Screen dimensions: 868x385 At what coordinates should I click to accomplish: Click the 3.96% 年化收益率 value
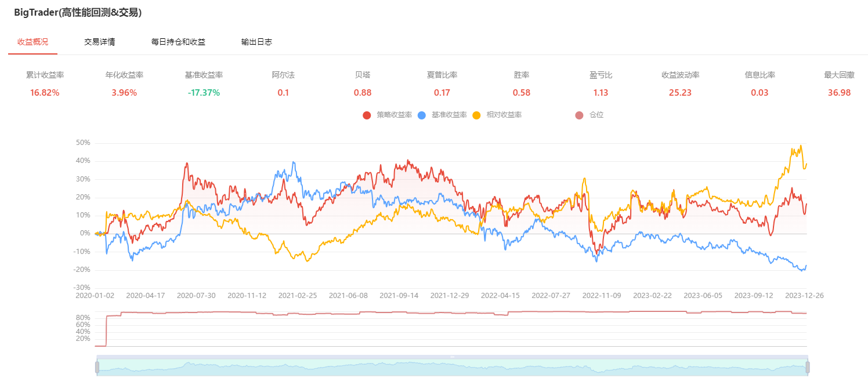(x=124, y=93)
